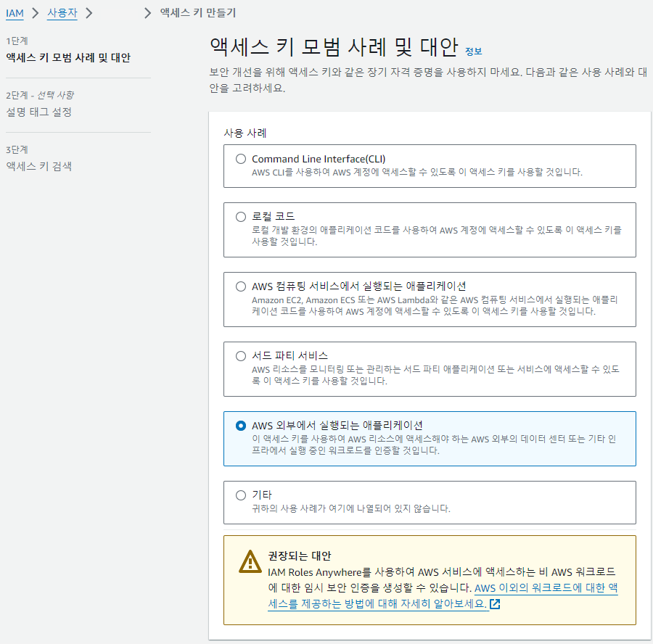Choose the 기타 radio option
653x644 pixels.
(241, 495)
